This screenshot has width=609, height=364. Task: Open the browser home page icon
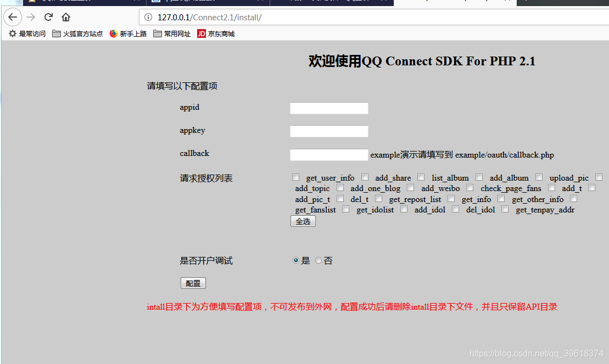coord(66,17)
